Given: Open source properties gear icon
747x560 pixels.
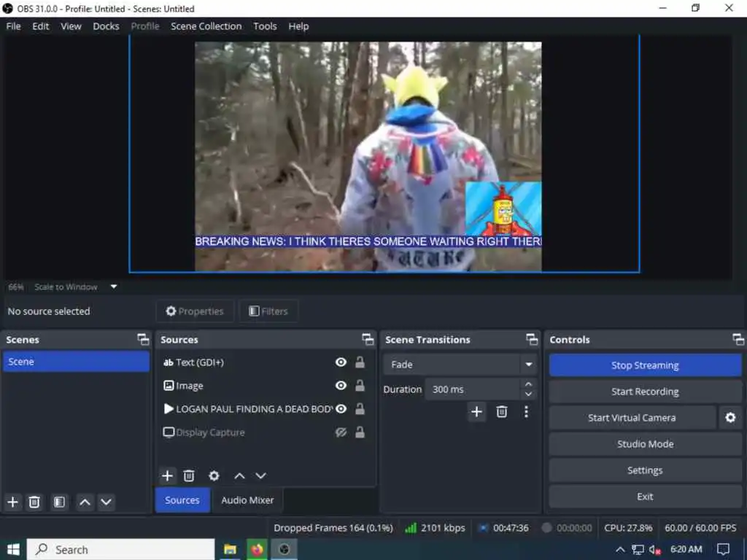Looking at the screenshot, I should [214, 475].
